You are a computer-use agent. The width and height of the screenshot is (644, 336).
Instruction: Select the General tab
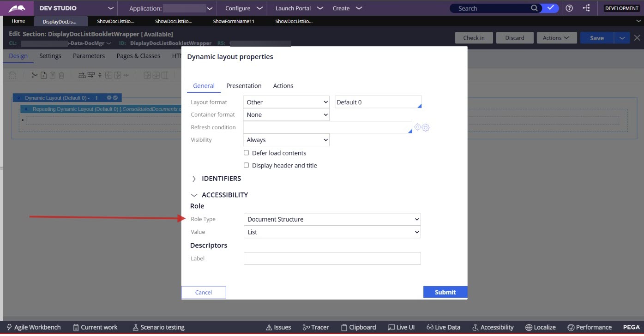tap(204, 86)
